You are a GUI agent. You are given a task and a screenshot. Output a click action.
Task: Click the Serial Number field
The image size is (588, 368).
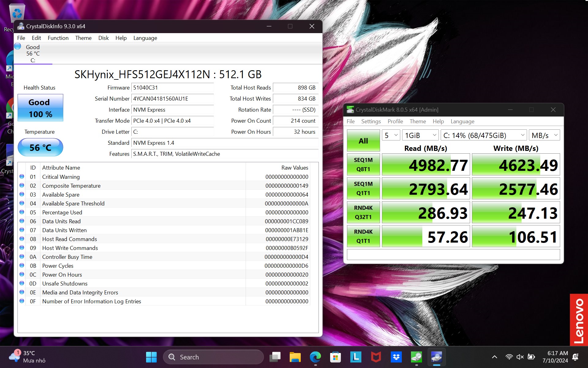pyautogui.click(x=172, y=98)
